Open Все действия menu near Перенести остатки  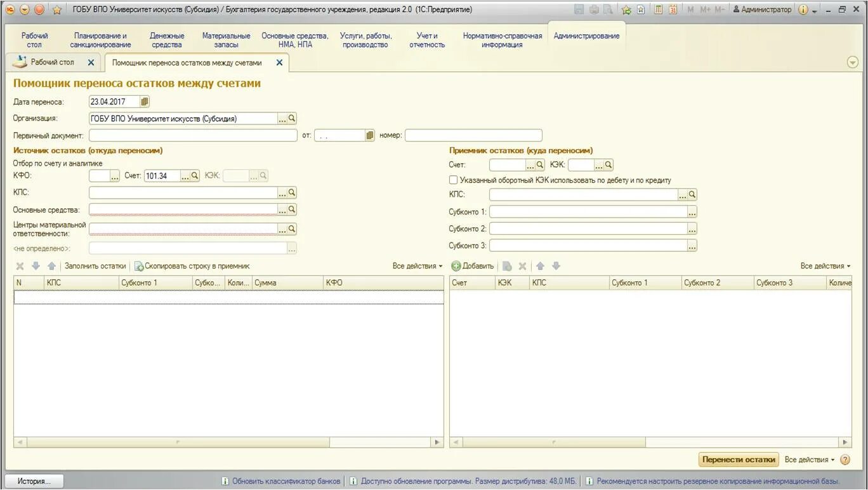810,460
